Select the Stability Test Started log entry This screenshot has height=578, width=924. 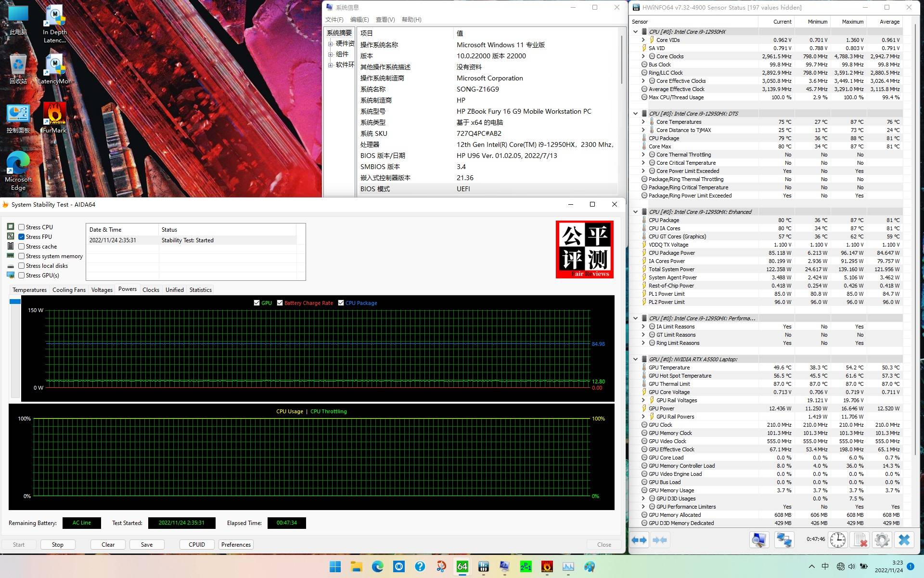(x=188, y=240)
